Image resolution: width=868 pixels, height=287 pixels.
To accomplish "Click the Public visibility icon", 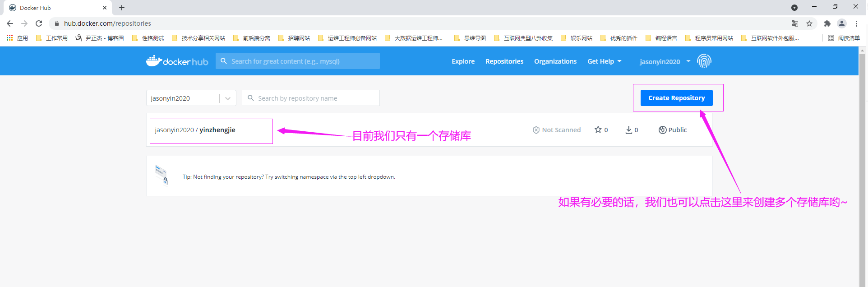I will tap(662, 130).
